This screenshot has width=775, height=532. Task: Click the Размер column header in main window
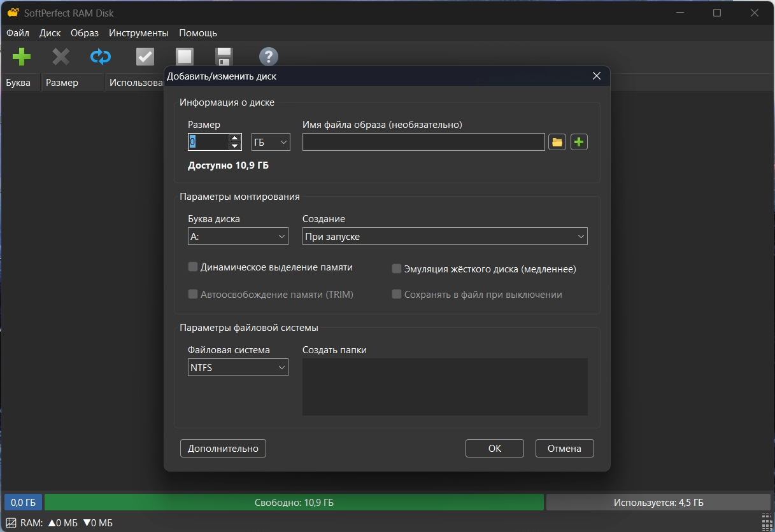click(72, 83)
